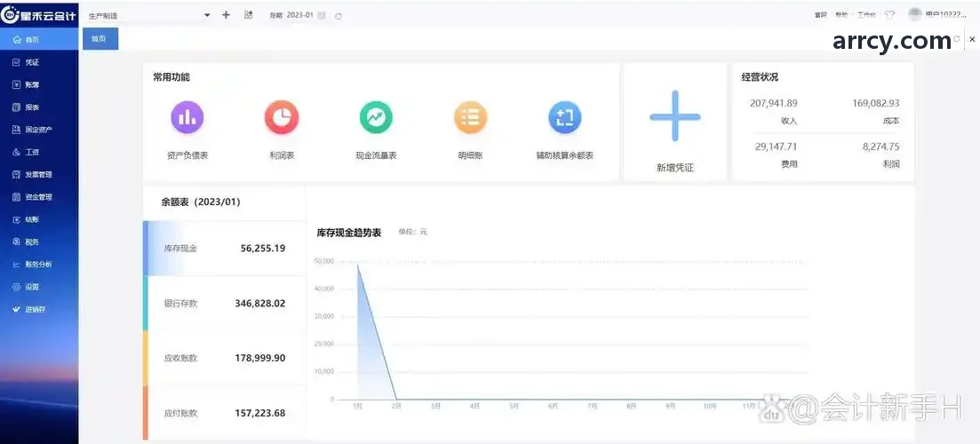Image resolution: width=980 pixels, height=444 pixels.
Task: Click the username 用户10222...
Action: point(945,15)
